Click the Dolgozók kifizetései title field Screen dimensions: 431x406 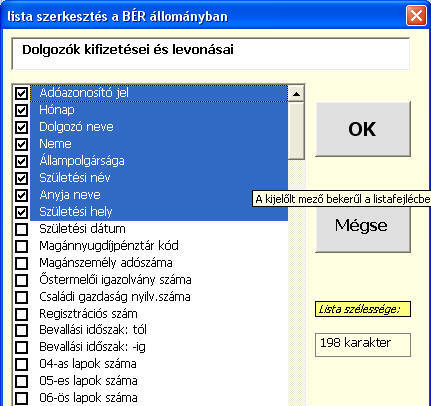211,54
